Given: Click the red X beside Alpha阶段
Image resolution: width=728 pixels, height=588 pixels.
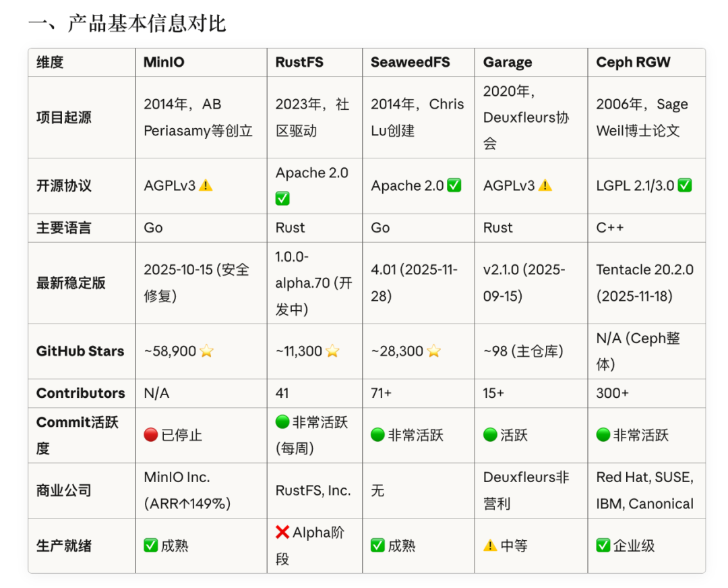Looking at the screenshot, I should pyautogui.click(x=282, y=532).
